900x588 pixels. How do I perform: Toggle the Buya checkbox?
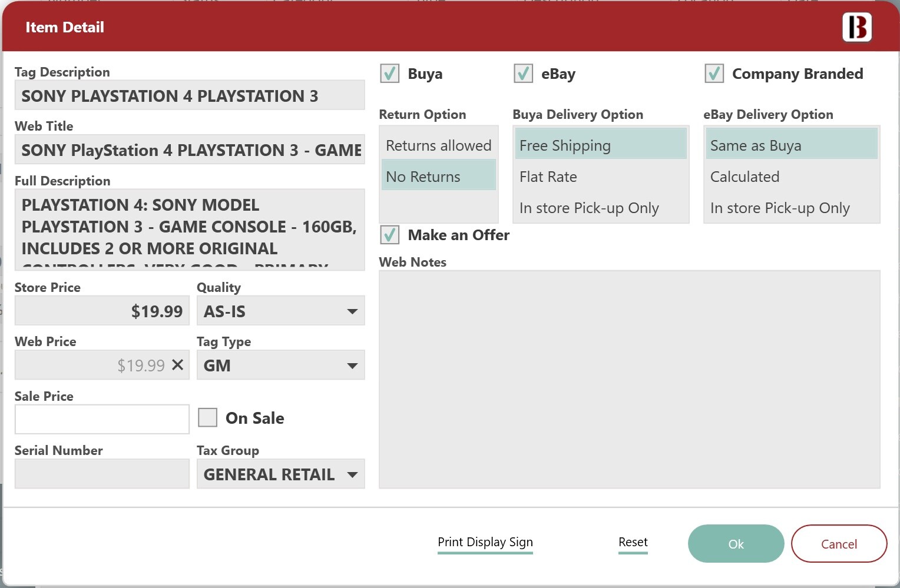pyautogui.click(x=390, y=74)
